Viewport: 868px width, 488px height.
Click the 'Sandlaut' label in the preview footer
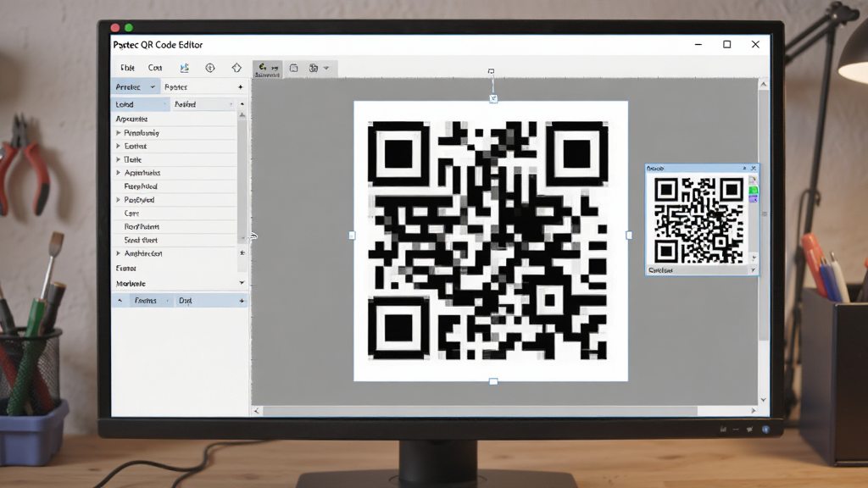point(660,270)
